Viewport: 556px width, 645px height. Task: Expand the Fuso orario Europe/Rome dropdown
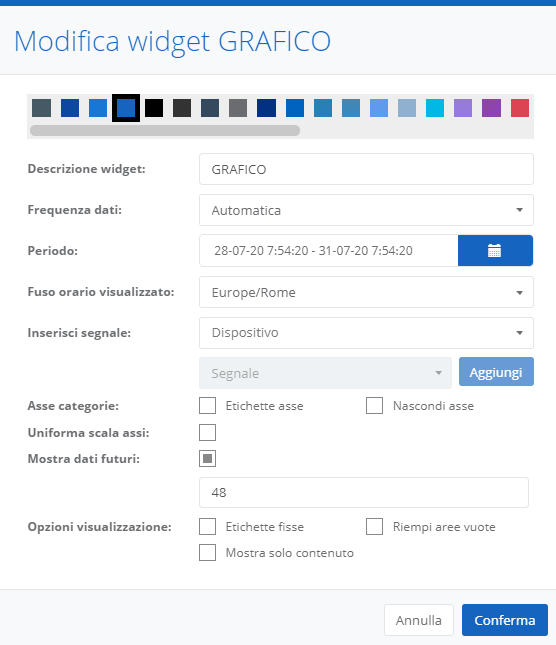click(366, 292)
